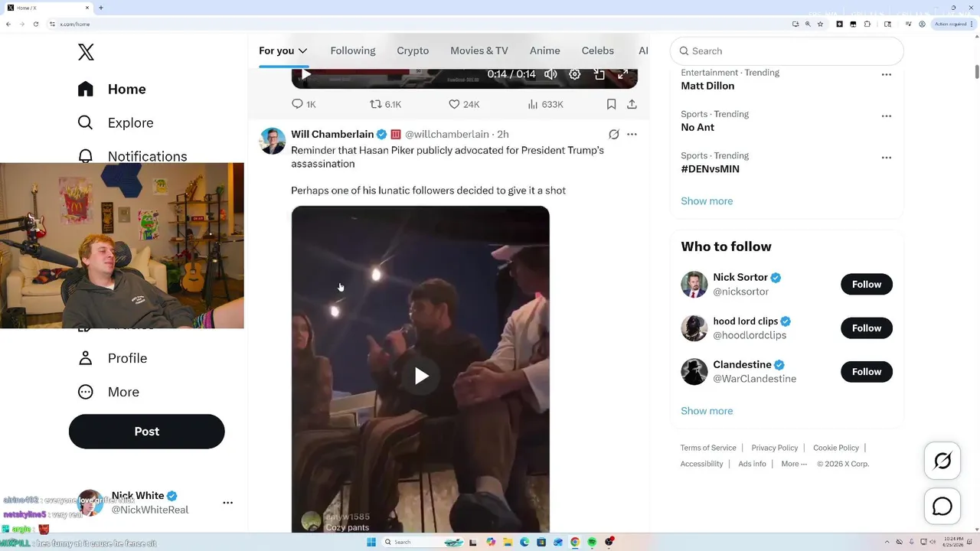Reply to the post with 1K replies

tap(304, 104)
